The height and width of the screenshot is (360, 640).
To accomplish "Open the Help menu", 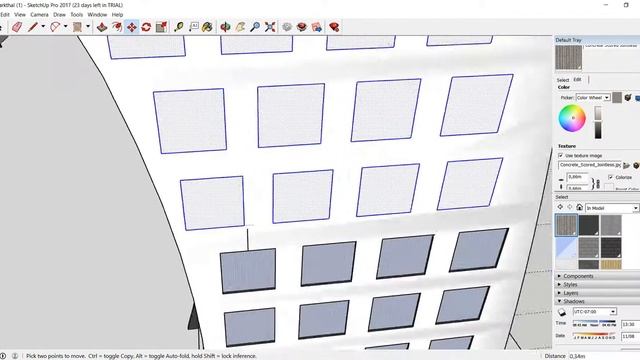I will coord(117,15).
